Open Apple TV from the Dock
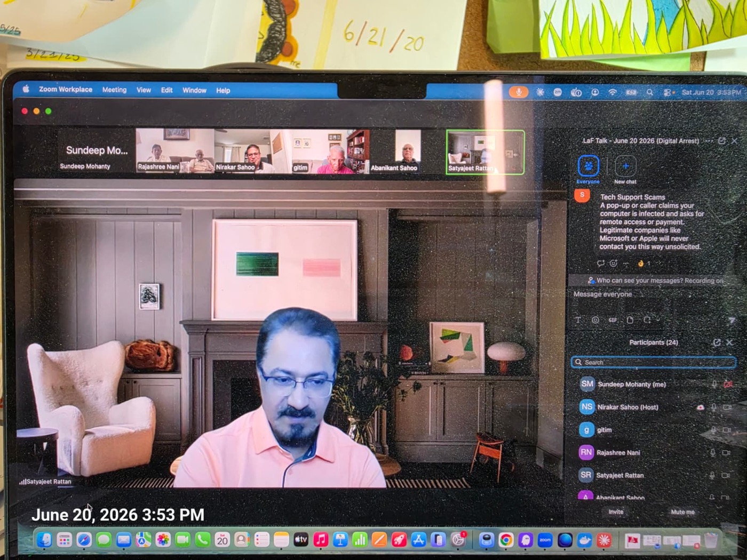Image resolution: width=747 pixels, height=560 pixels. click(x=300, y=540)
